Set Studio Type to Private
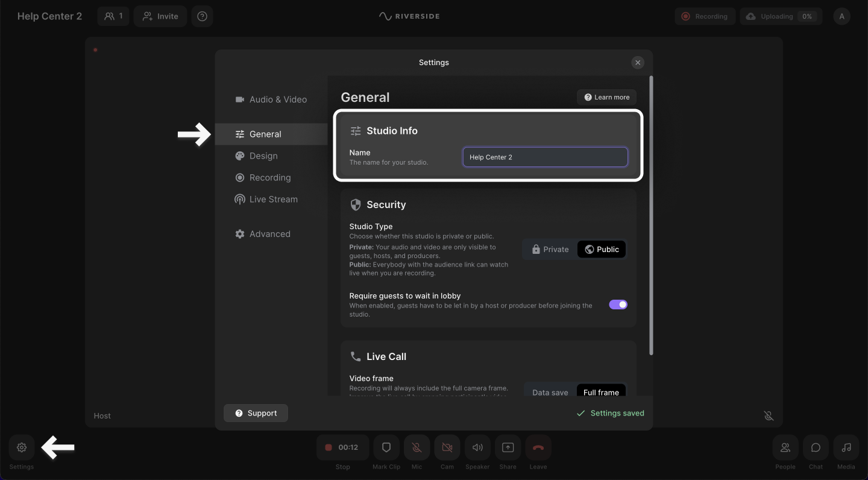The height and width of the screenshot is (480, 868). [550, 250]
